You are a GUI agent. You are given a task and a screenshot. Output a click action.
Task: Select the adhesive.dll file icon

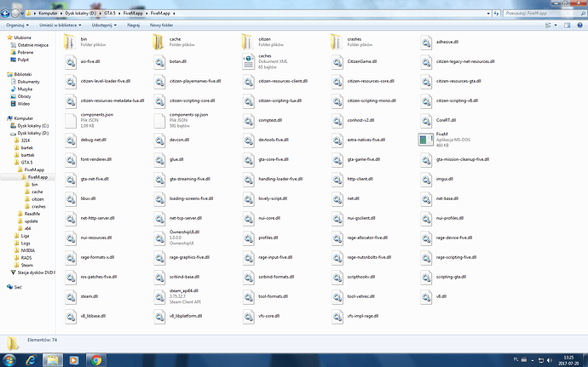(x=426, y=42)
